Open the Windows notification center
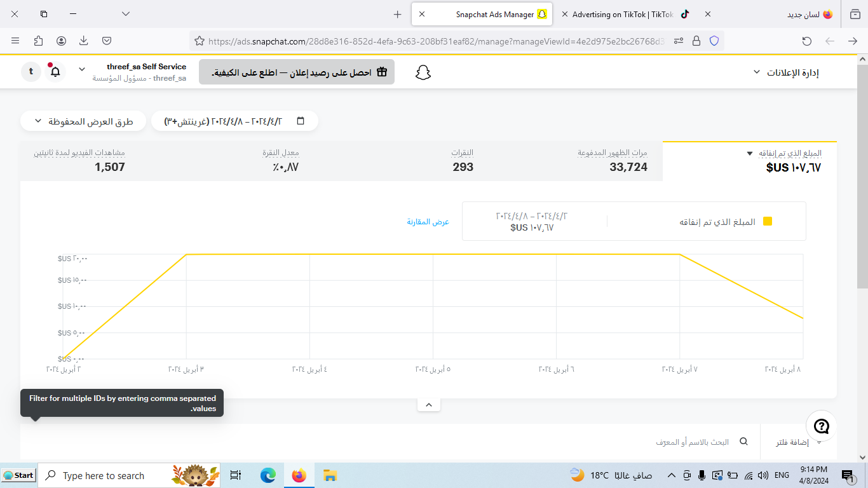 click(848, 475)
